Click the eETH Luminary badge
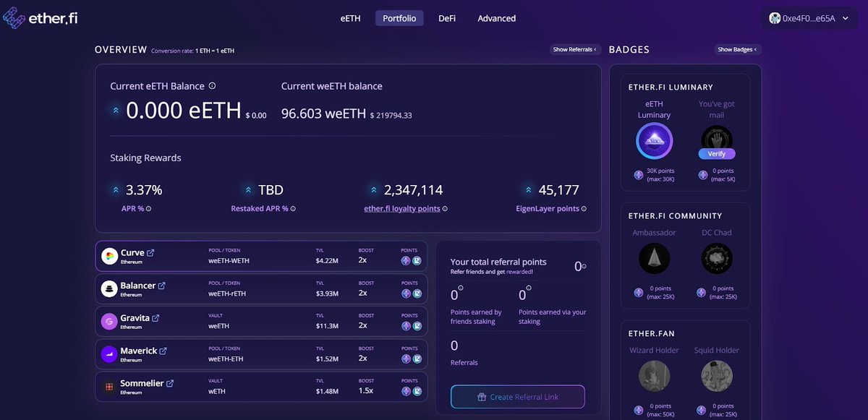Viewport: 868px width, 420px height. pos(654,141)
